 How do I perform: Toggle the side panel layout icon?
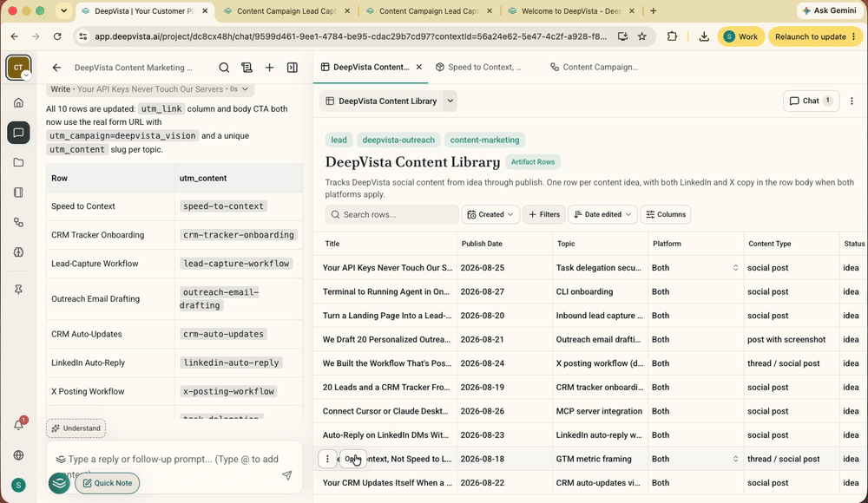point(293,68)
